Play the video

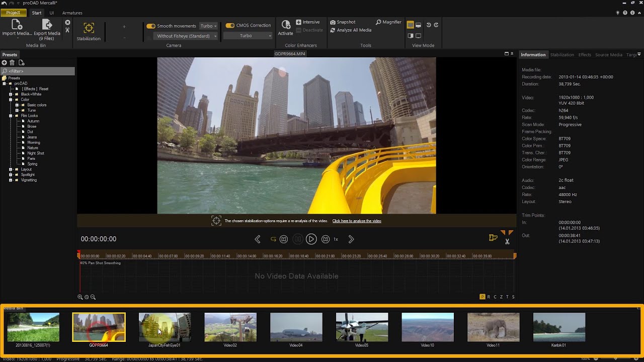click(311, 239)
